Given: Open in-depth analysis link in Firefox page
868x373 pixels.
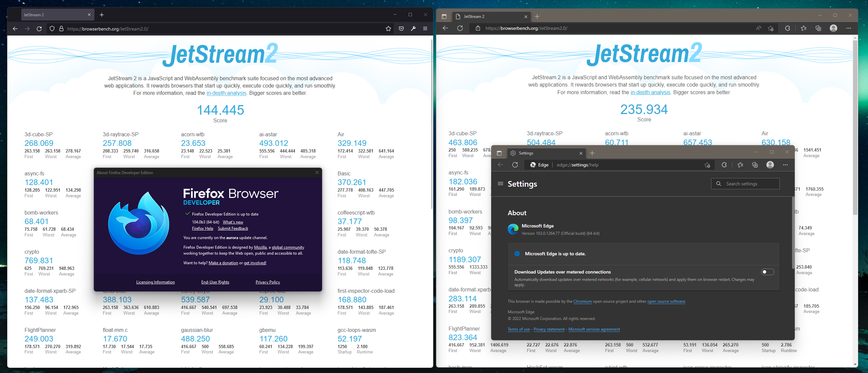Looking at the screenshot, I should [227, 93].
